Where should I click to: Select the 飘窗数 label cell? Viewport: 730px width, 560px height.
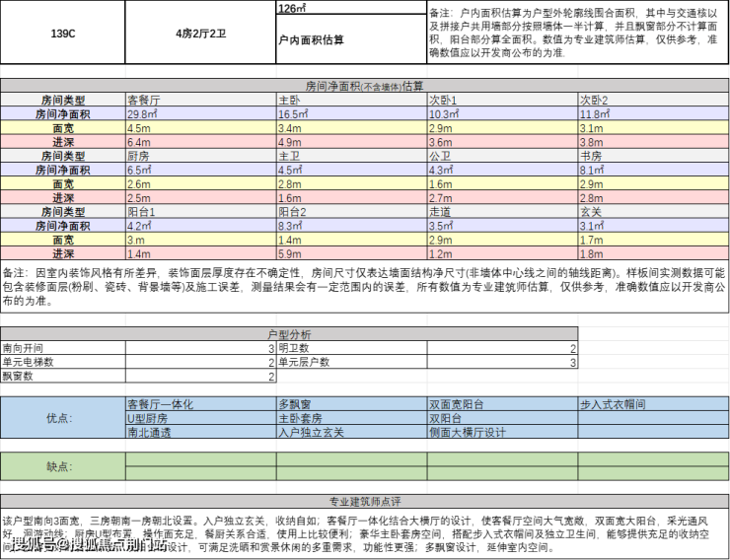tap(63, 376)
